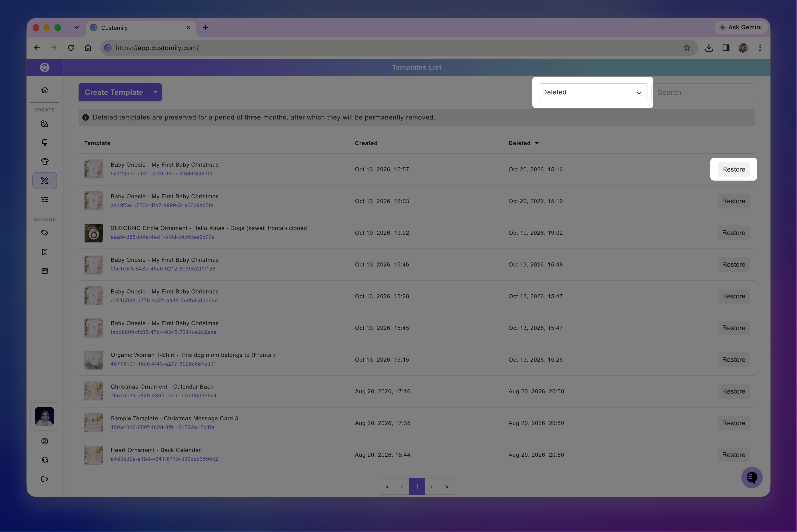Viewport: 797px width, 532px height.
Task: Open the Organic Woman T-Shirt template thumbnail
Action: [94, 360]
